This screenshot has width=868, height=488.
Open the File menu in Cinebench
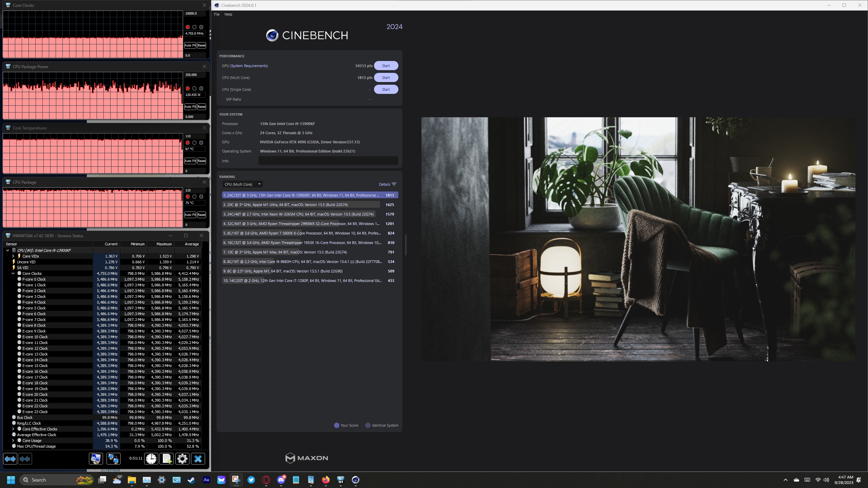pos(217,14)
